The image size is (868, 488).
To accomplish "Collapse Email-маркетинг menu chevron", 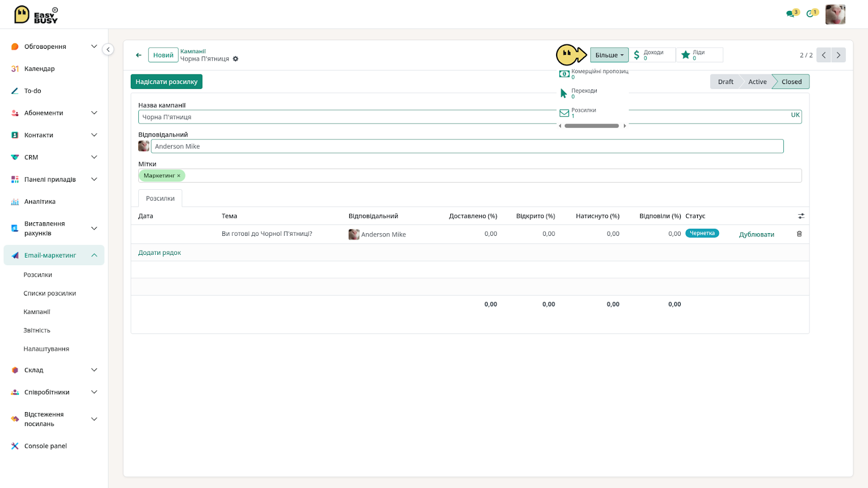I will [94, 255].
